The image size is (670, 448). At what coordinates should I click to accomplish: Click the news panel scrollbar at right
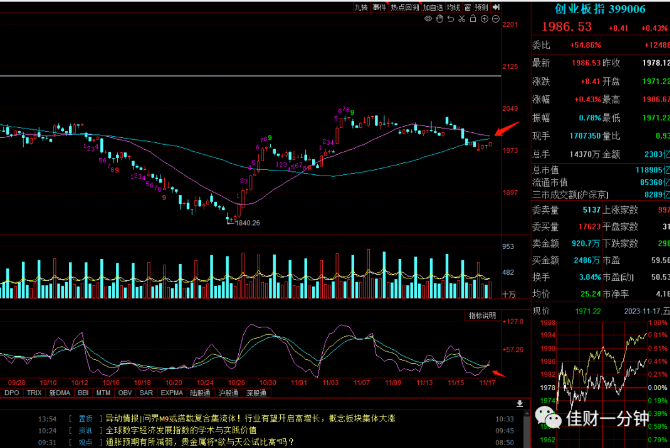526,429
